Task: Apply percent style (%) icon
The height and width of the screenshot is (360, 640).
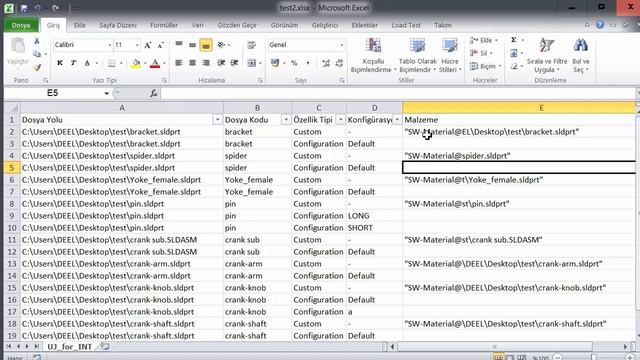Action: (x=294, y=63)
